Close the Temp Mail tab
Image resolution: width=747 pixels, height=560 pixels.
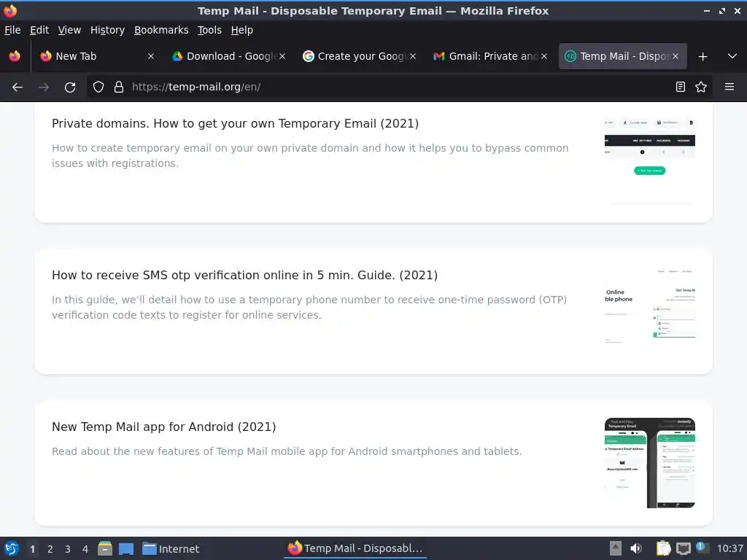675,56
